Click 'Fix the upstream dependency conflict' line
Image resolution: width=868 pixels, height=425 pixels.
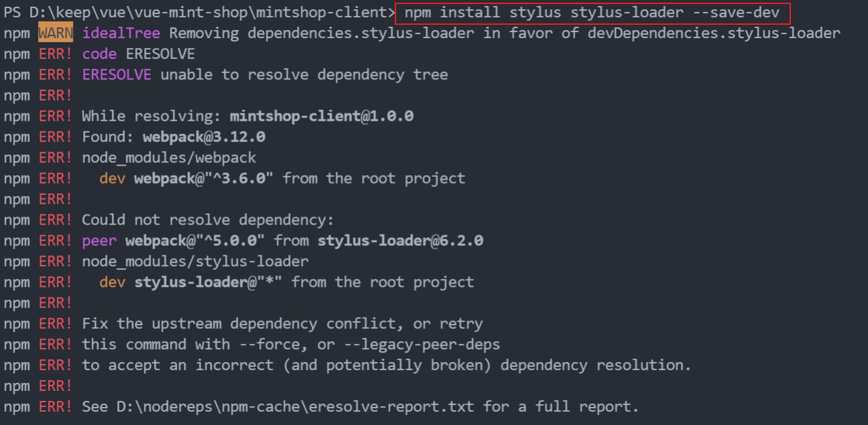(282, 324)
